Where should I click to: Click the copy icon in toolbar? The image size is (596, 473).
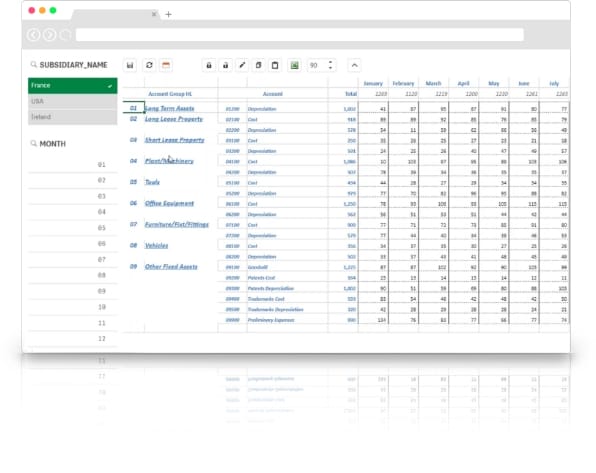pos(258,65)
